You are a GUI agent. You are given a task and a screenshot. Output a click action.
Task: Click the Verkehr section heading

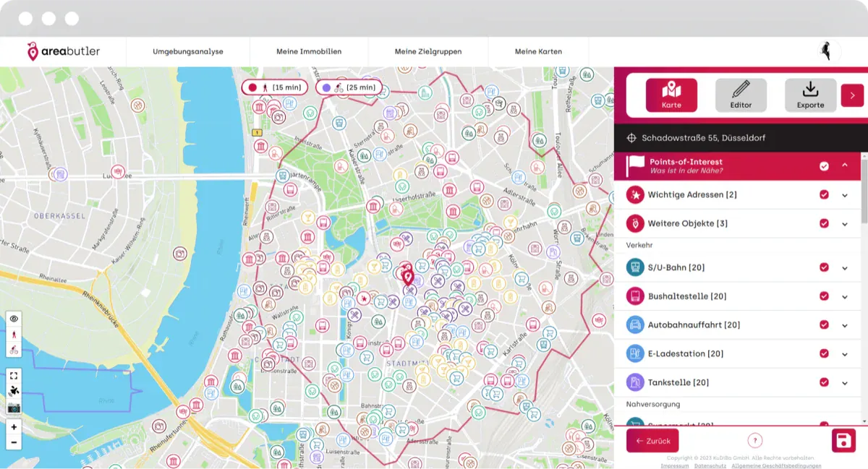(x=639, y=246)
